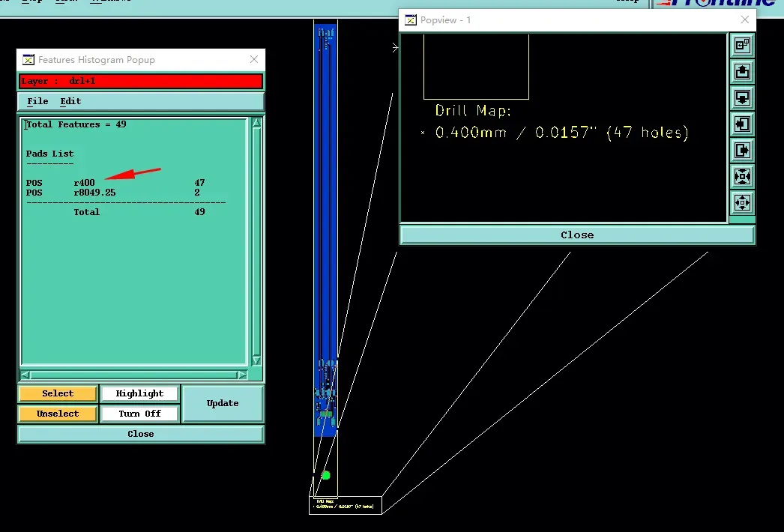Click the Total 49 summary row

[x=139, y=212]
